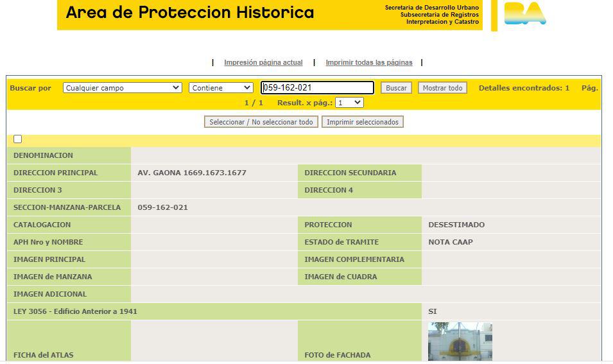Select the address 'AV. GAONA 1669.1673.1677'
Image resolution: width=613 pixels, height=364 pixels.
tap(192, 173)
